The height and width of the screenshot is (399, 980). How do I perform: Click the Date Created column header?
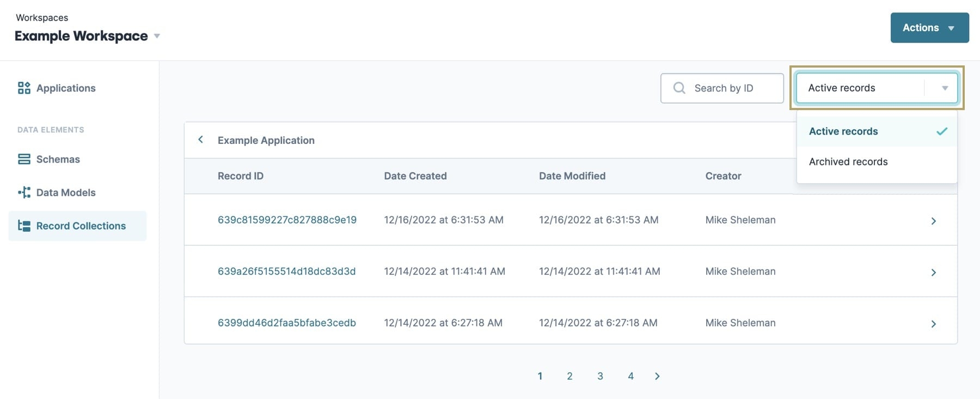(415, 176)
